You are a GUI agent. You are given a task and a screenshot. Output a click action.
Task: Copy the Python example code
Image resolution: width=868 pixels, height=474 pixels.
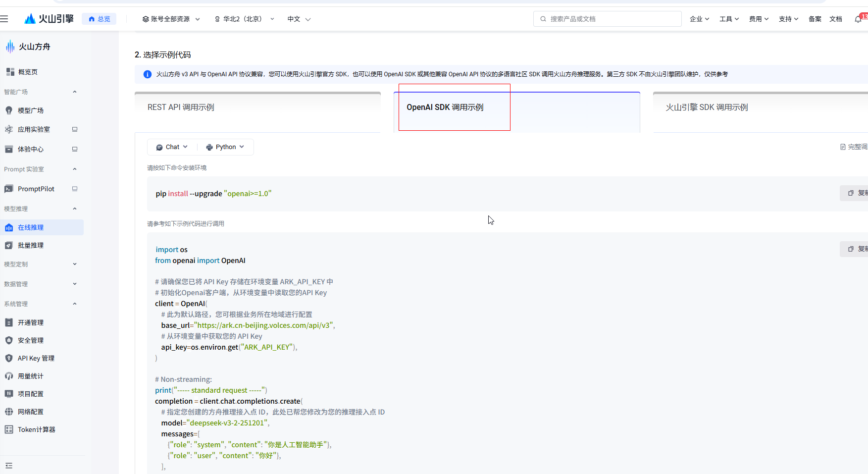(855, 249)
